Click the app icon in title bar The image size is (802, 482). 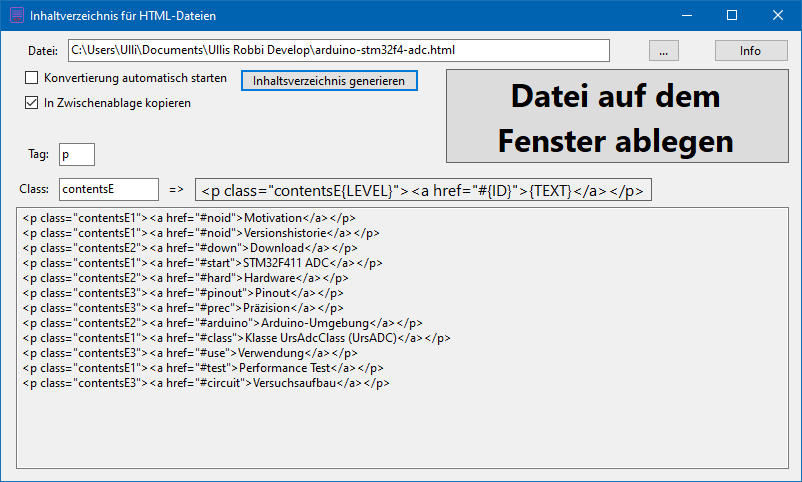(x=16, y=15)
